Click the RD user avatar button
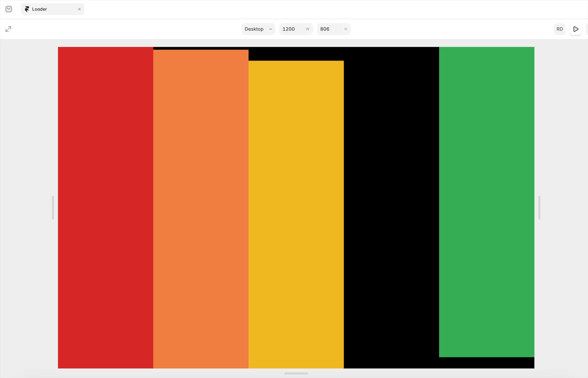Image resolution: width=588 pixels, height=378 pixels. click(x=559, y=29)
